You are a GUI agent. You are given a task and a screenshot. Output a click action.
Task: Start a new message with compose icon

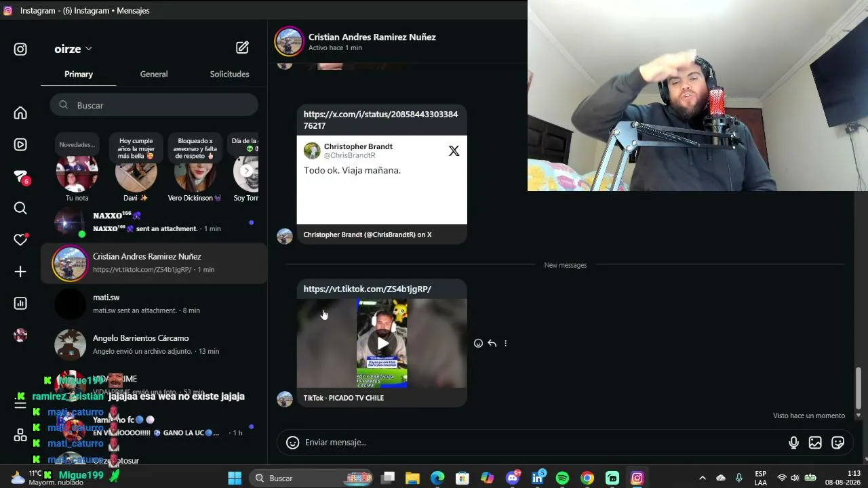coord(242,47)
